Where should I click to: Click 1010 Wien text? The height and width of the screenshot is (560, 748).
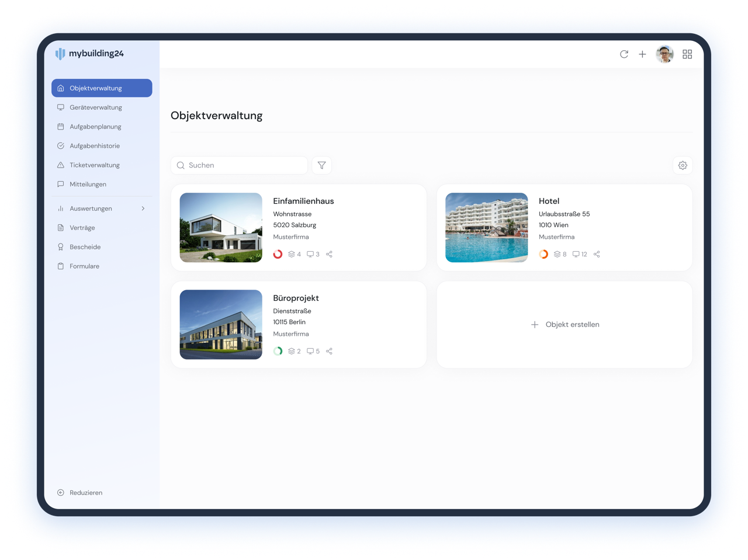pos(553,225)
